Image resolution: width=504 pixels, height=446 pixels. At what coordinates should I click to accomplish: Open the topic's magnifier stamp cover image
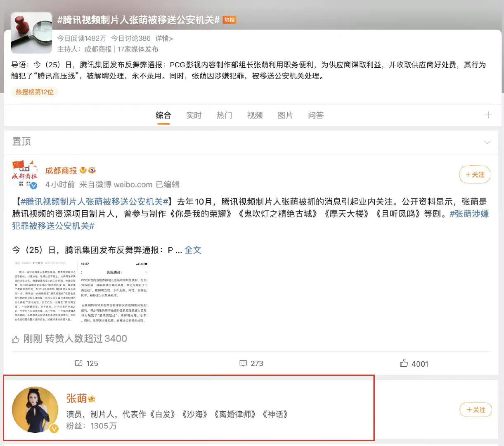(x=31, y=33)
